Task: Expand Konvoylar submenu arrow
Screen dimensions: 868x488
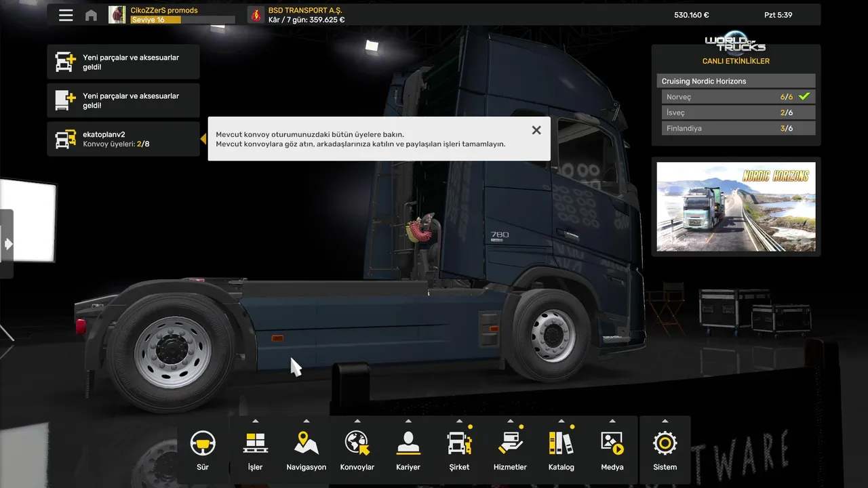Action: click(x=357, y=421)
